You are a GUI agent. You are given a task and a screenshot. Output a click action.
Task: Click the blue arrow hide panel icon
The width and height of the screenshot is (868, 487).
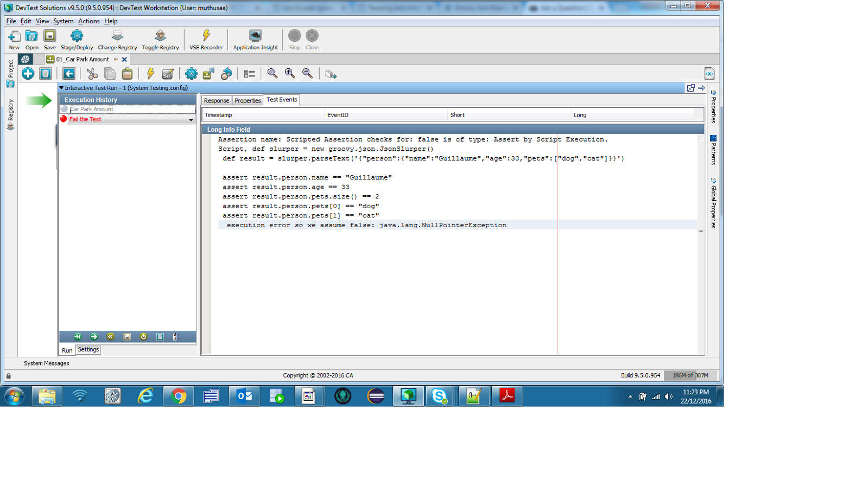[x=701, y=88]
